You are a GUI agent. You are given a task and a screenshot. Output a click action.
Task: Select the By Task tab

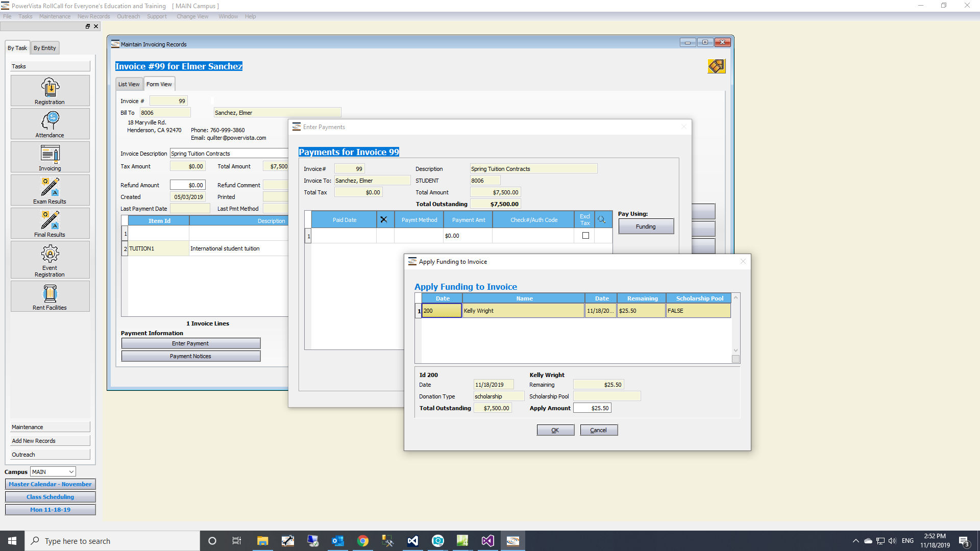(17, 48)
